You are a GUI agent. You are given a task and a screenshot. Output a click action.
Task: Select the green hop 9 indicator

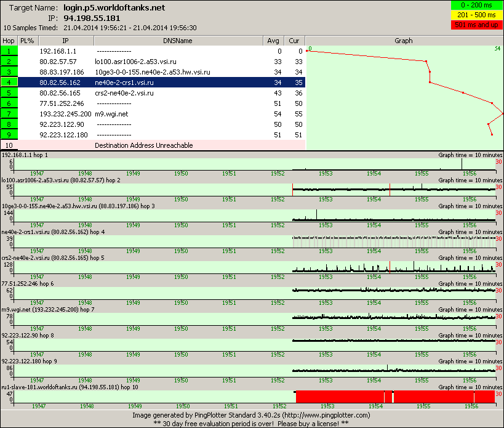tap(9, 135)
